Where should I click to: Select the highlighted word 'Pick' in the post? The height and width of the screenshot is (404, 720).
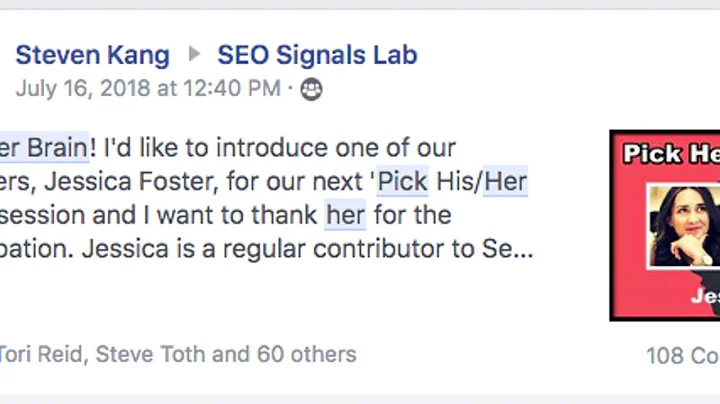(402, 183)
